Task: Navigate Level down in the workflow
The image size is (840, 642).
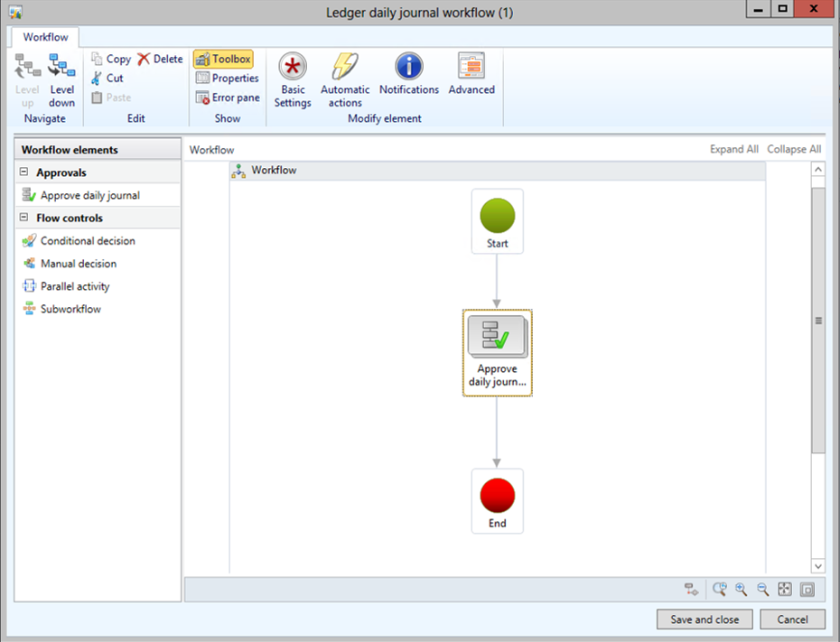Action: click(x=61, y=79)
